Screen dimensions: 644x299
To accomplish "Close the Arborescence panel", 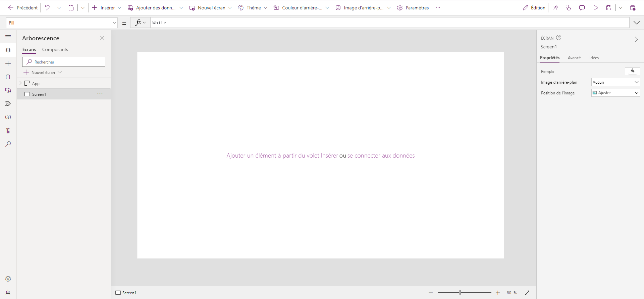I will point(102,38).
